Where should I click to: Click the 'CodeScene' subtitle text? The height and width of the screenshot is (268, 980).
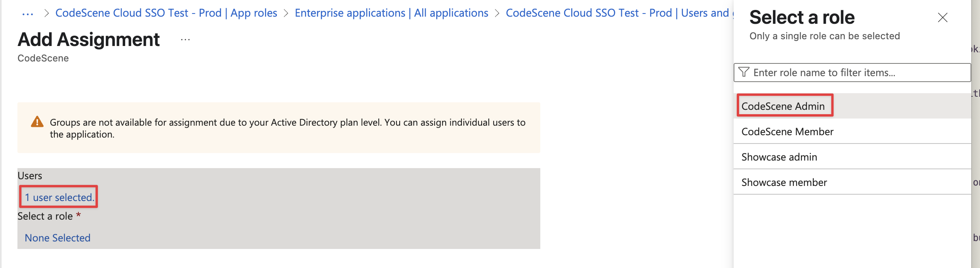pos(43,58)
